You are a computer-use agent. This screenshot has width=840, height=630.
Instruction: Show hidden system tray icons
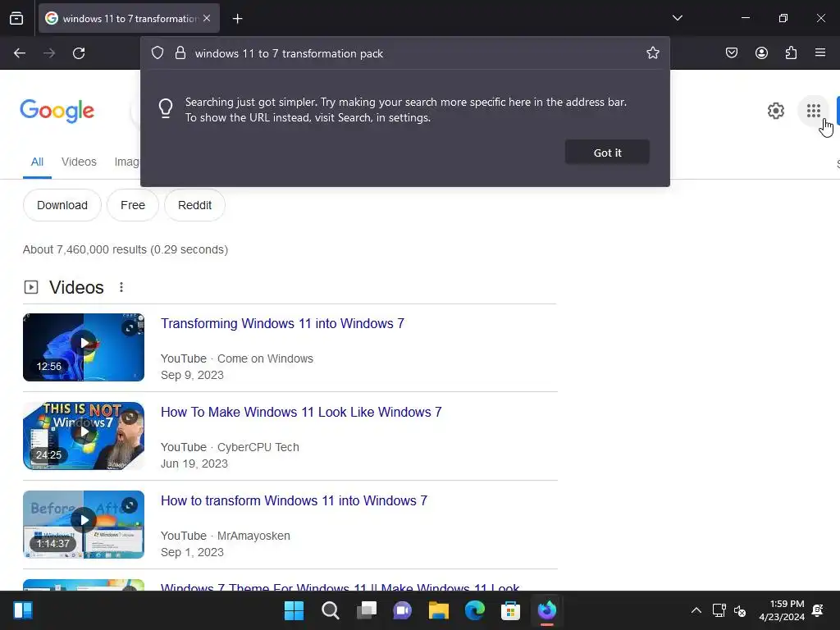click(x=696, y=610)
